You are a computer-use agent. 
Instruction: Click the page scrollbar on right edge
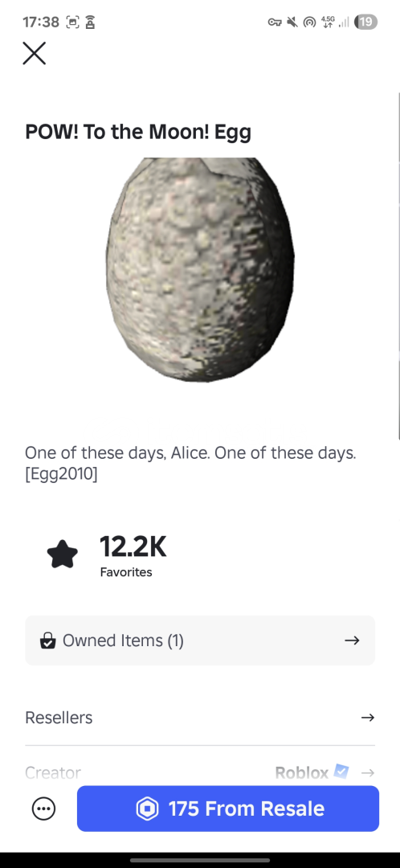(398, 266)
